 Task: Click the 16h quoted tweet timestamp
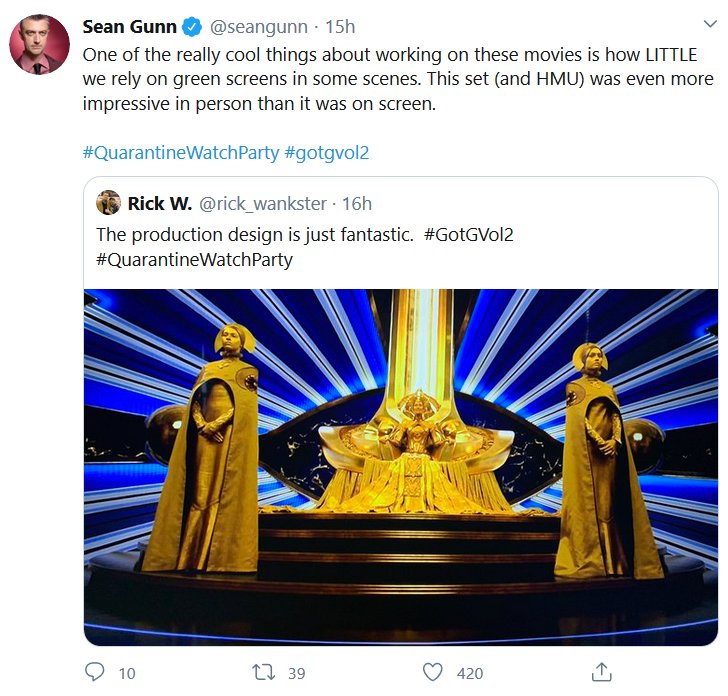(357, 204)
